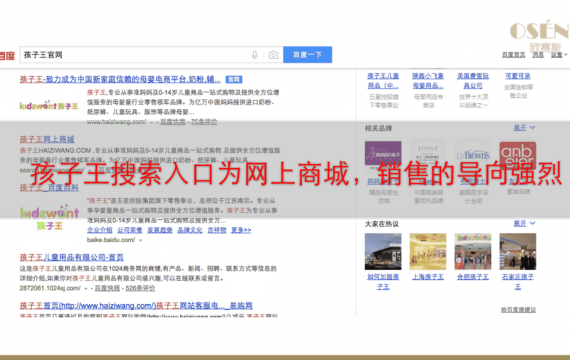Image resolution: width=570 pixels, height=360 pixels.
Task: Open the 陕西小飞象母婴用品 sidebar link
Action: click(428, 81)
